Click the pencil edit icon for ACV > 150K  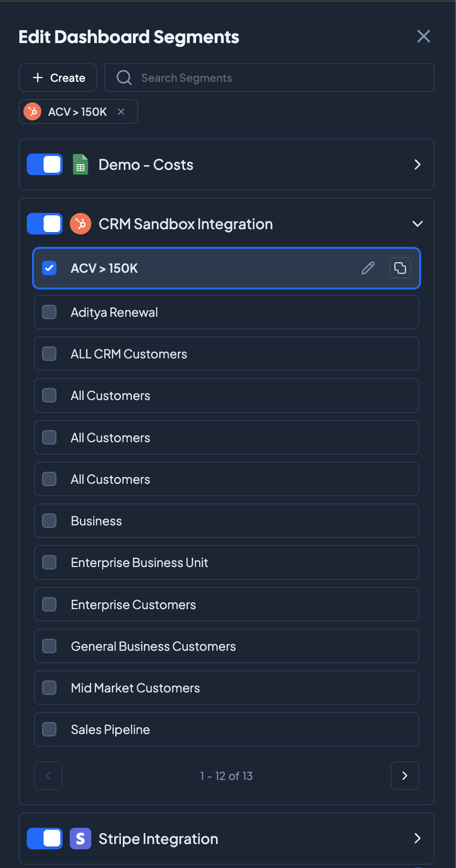(x=368, y=268)
